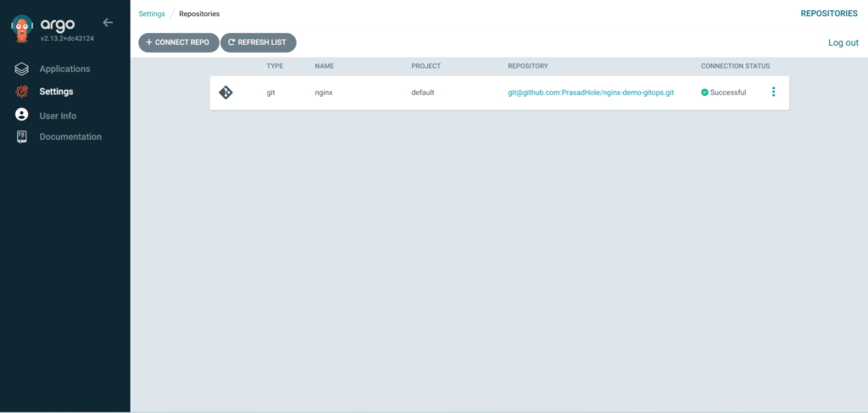The width and height of the screenshot is (868, 413).
Task: Open the nginx-demo-gitops repository link
Action: (591, 92)
